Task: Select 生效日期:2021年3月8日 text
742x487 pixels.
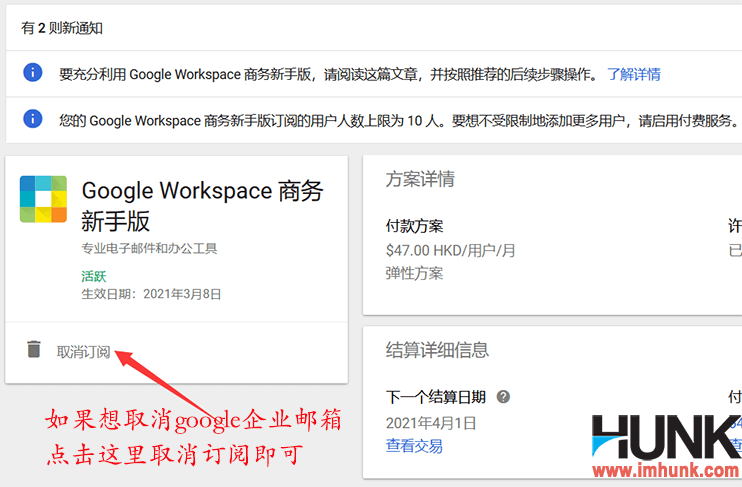Action: (x=151, y=294)
